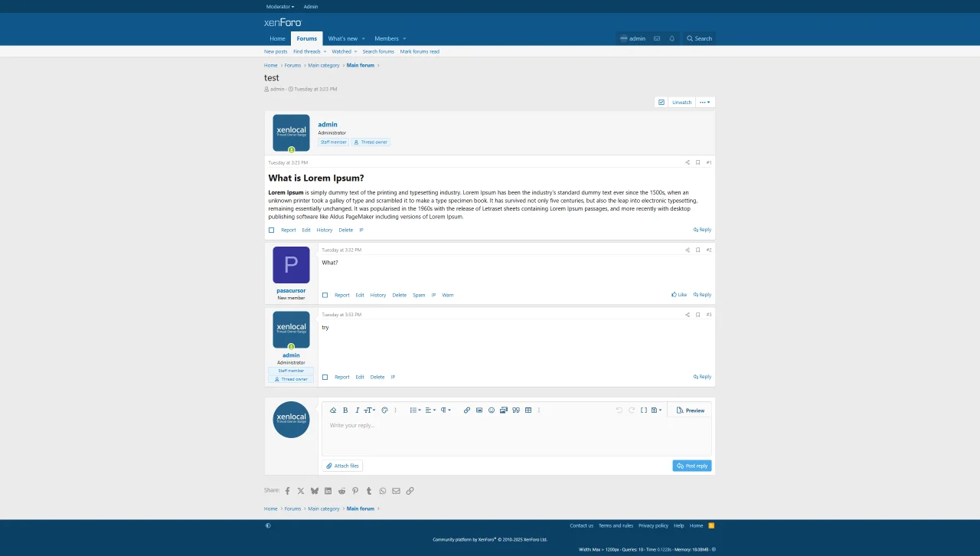Screen dimensions: 980x556
Task: Check the selection box on post #3
Action: [x=325, y=377]
